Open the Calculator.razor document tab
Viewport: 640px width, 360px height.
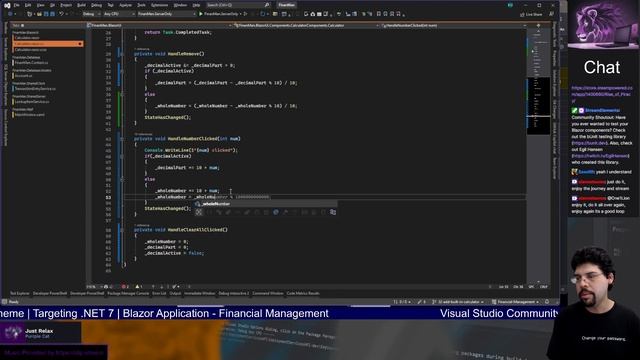[x=27, y=38]
